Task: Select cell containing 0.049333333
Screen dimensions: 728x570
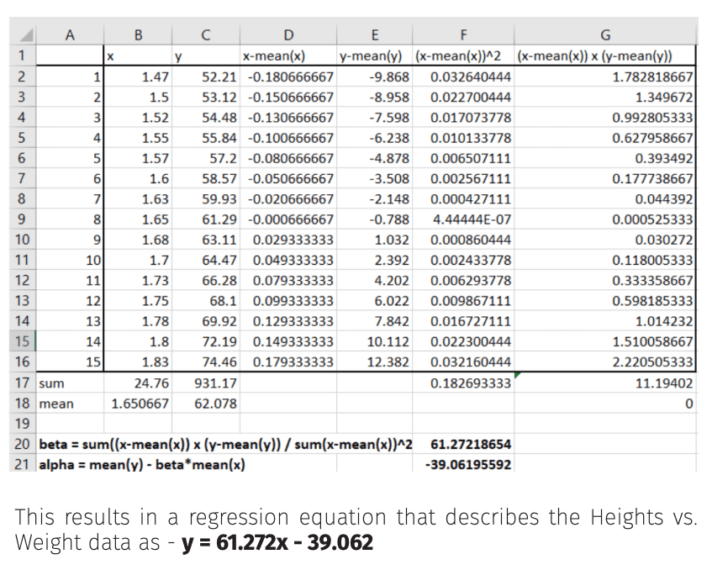Action: 288,260
